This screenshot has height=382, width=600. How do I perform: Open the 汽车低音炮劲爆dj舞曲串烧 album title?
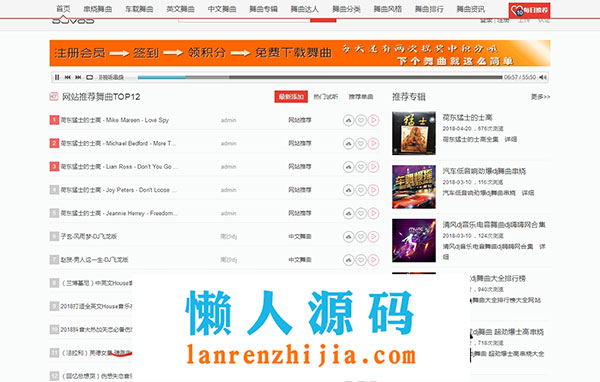pyautogui.click(x=484, y=171)
